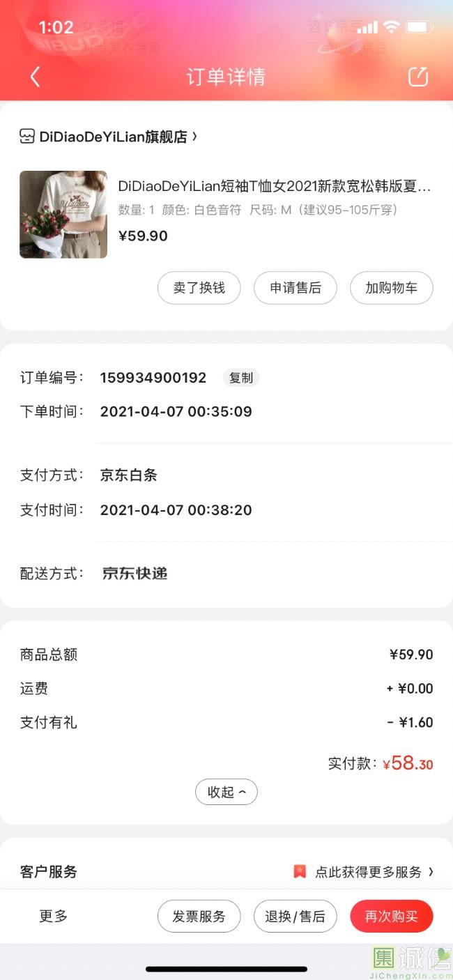Screen dimensions: 453x980
Task: Tap the cellular signal bars icon
Action: click(x=367, y=28)
